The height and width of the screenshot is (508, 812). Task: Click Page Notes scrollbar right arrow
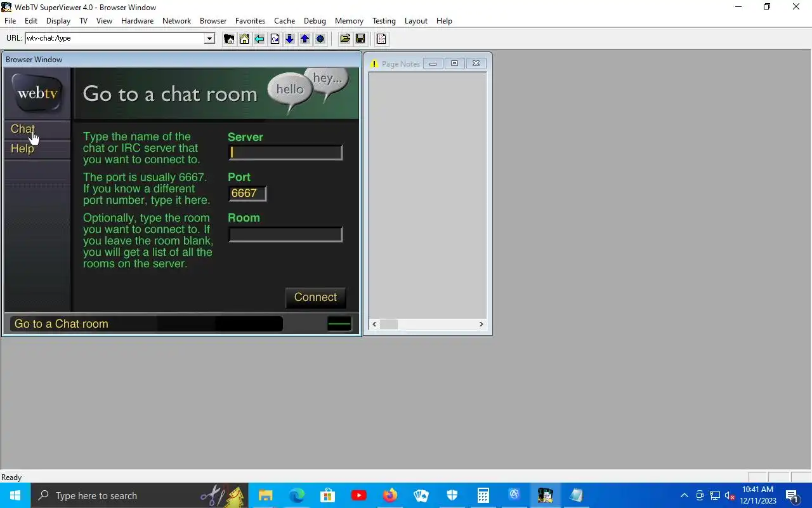(x=481, y=324)
